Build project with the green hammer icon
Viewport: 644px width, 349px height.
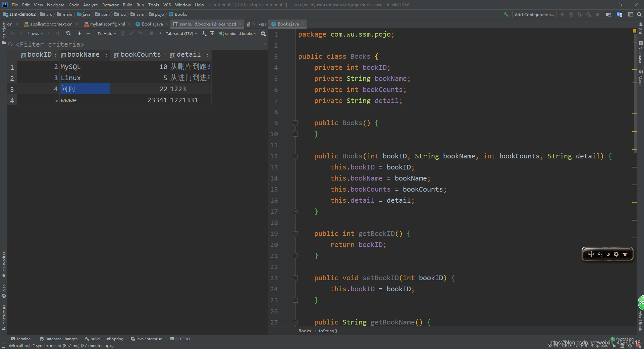[506, 14]
